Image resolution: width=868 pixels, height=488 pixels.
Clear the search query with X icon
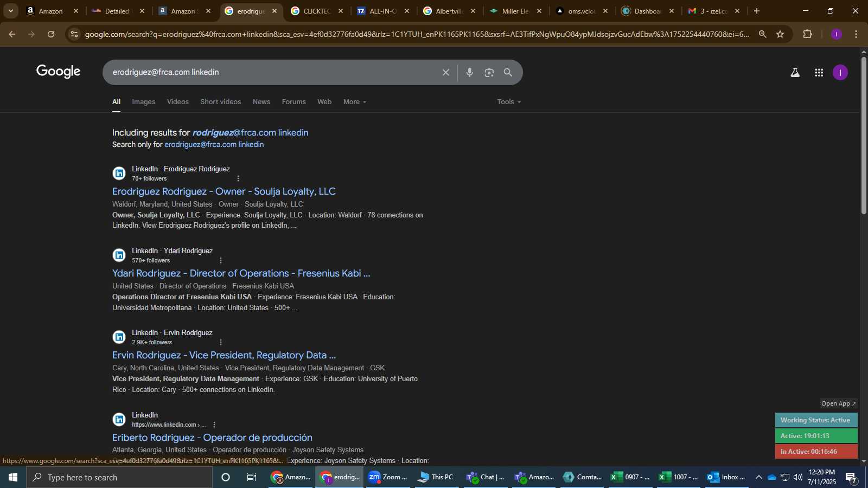[x=445, y=72]
